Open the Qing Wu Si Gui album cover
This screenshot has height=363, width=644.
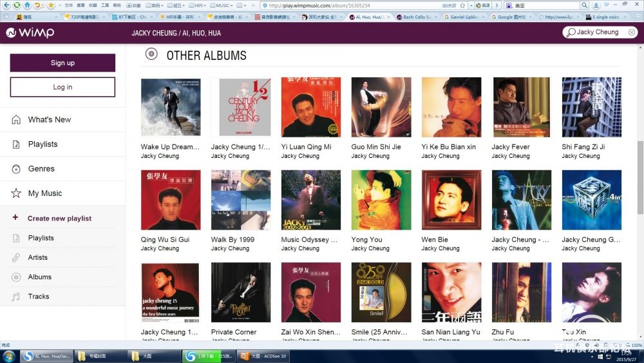point(171,200)
